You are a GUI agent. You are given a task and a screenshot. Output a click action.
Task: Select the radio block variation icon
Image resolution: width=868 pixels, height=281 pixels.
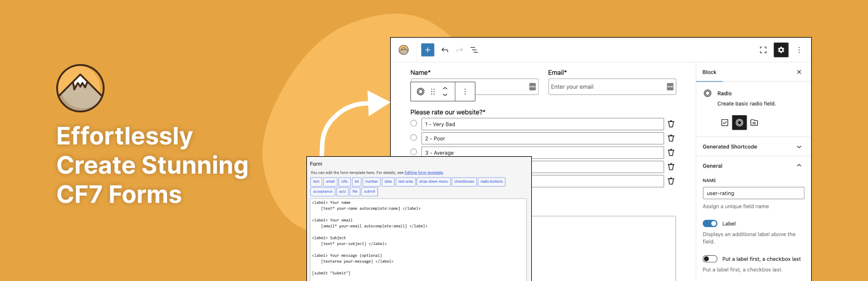coord(739,123)
